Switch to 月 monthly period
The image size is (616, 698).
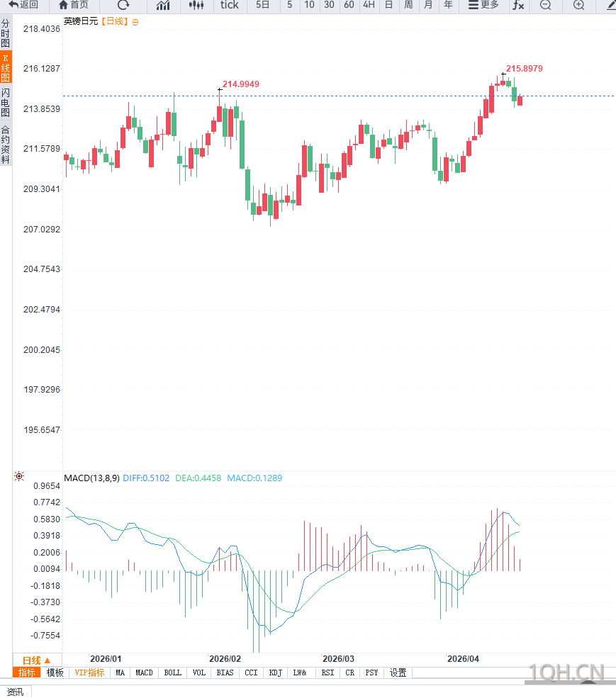(428, 5)
